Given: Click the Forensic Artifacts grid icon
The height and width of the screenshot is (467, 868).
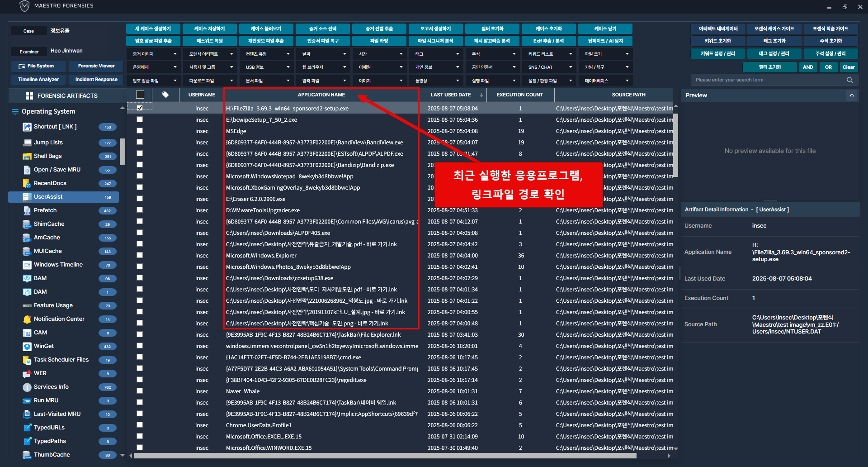Looking at the screenshot, I should (x=29, y=96).
